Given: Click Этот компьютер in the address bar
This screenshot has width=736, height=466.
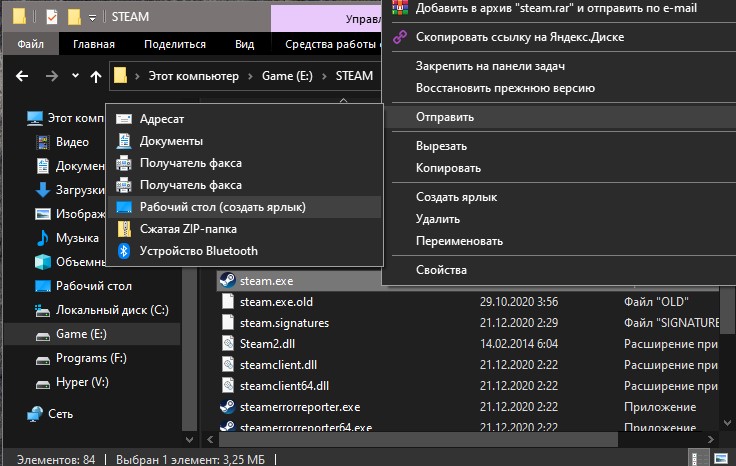Looking at the screenshot, I should (193, 76).
